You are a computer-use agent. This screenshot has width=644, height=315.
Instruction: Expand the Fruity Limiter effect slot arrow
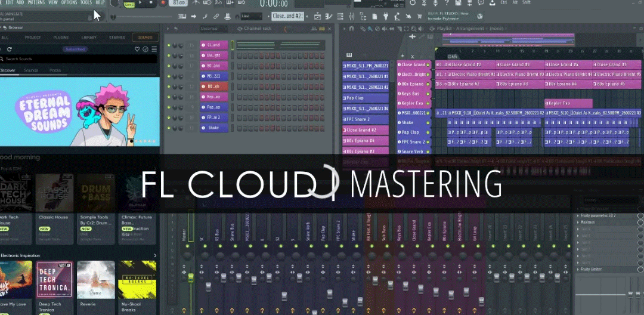(578, 270)
